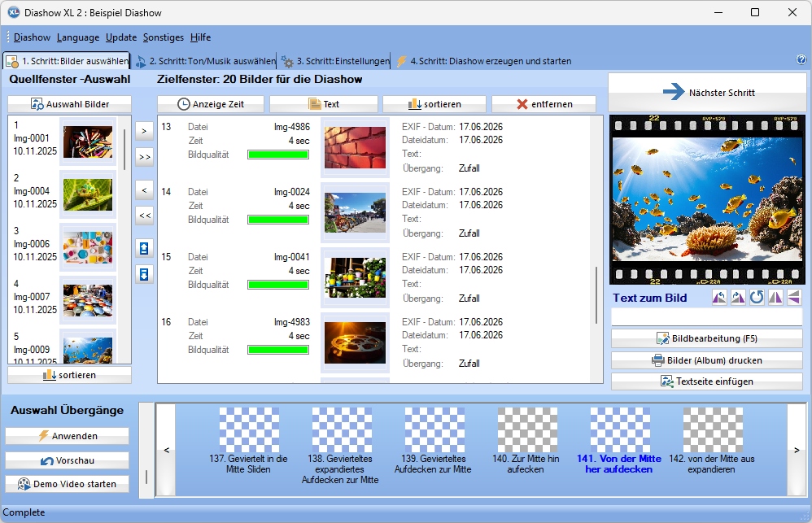Select source image Img-0001 crayons thumbnail

coord(88,142)
